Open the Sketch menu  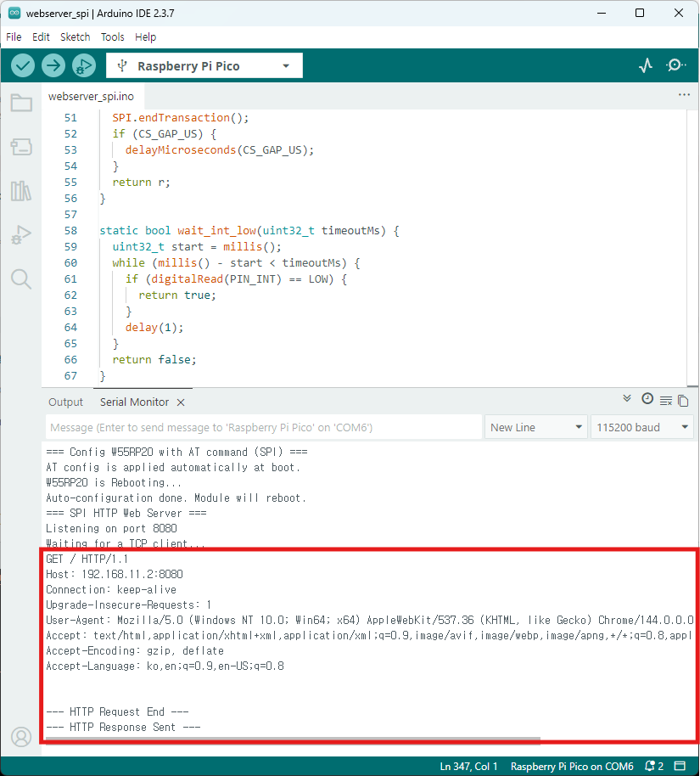pos(75,37)
